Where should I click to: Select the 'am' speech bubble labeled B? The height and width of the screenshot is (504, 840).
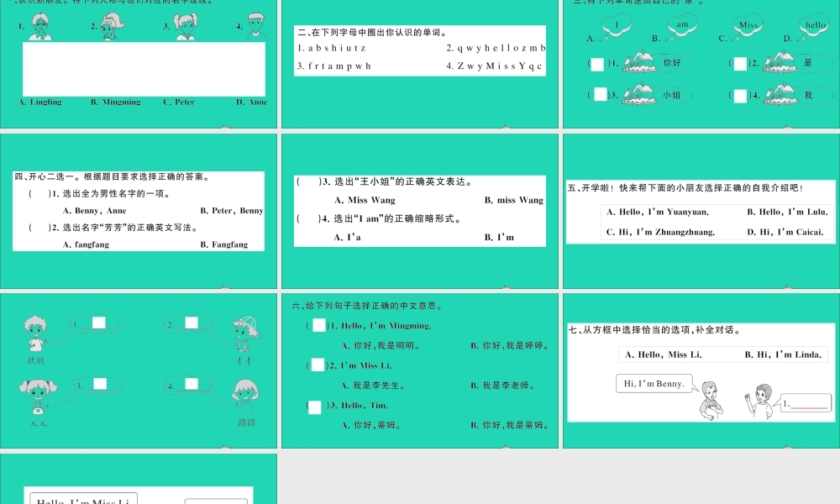coord(681,25)
